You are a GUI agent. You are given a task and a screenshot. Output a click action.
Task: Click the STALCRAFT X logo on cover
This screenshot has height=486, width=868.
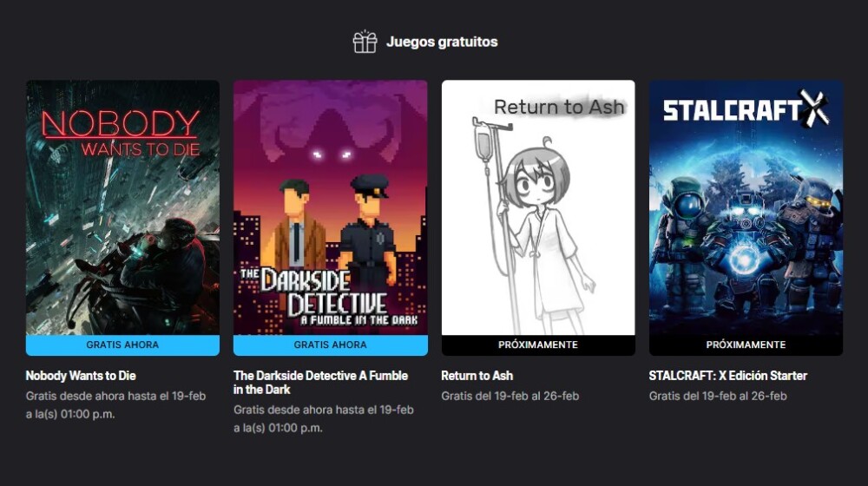746,108
